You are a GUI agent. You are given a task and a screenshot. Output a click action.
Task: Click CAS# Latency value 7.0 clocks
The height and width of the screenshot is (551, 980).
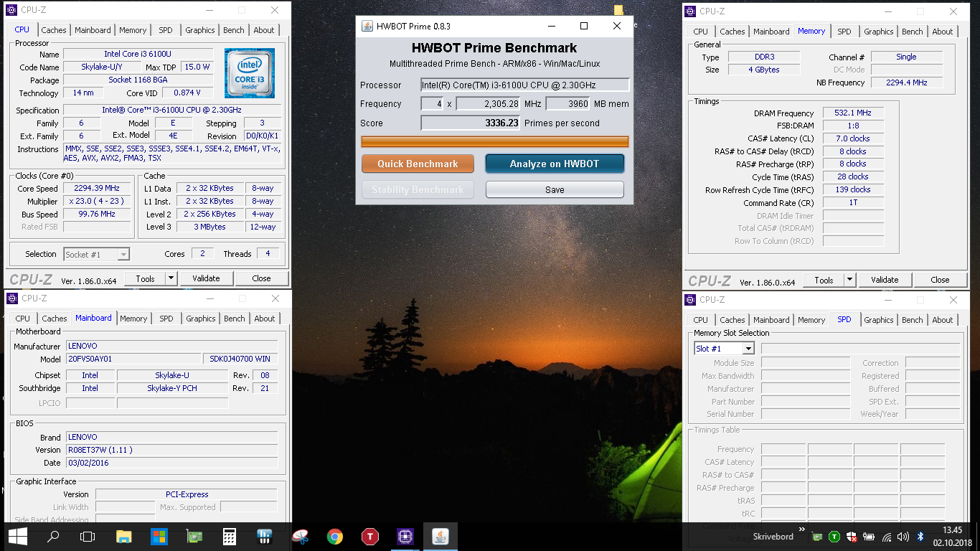852,138
